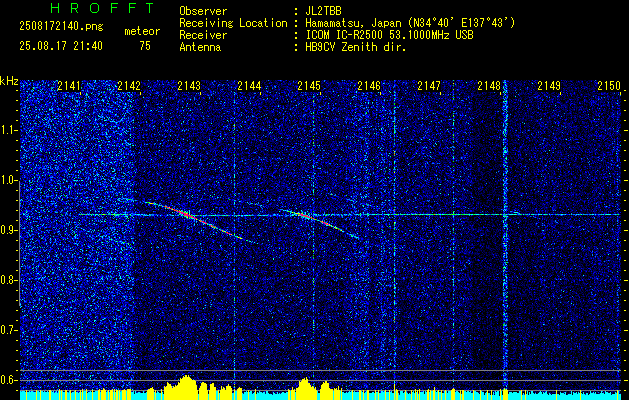Click the 2144 time marker

[249, 86]
